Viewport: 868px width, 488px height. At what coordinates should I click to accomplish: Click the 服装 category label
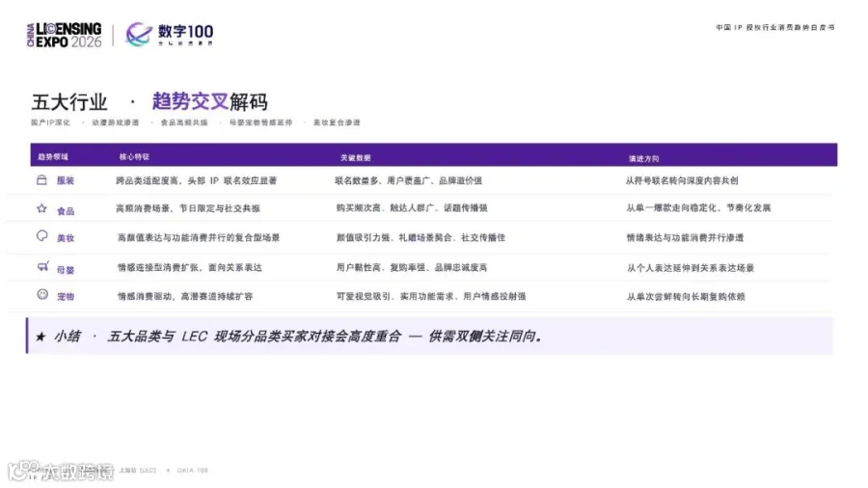(66, 181)
